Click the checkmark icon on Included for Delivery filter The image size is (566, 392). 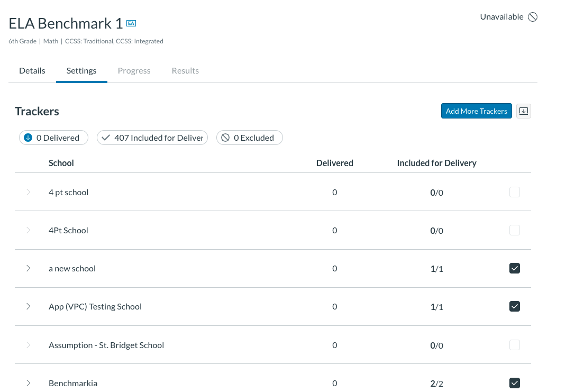[x=106, y=138]
